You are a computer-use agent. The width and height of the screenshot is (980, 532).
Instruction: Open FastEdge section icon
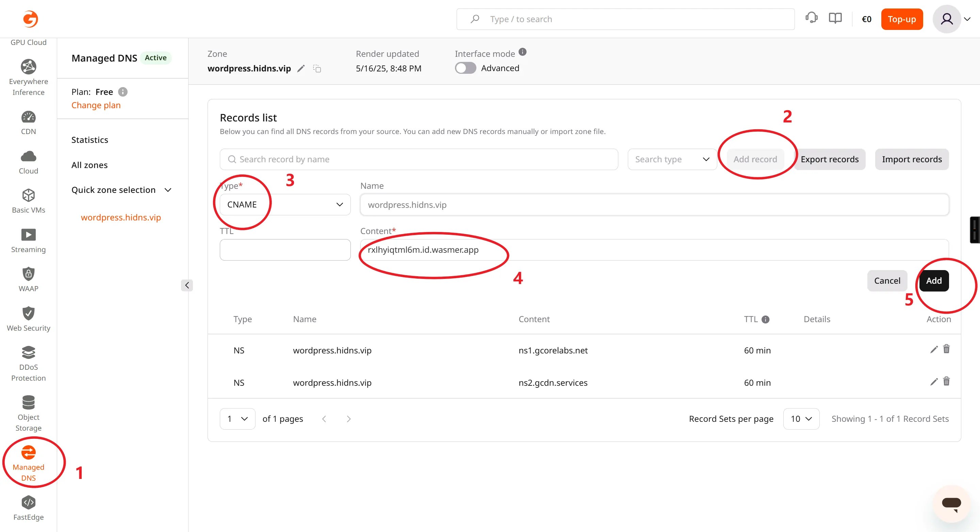(29, 502)
